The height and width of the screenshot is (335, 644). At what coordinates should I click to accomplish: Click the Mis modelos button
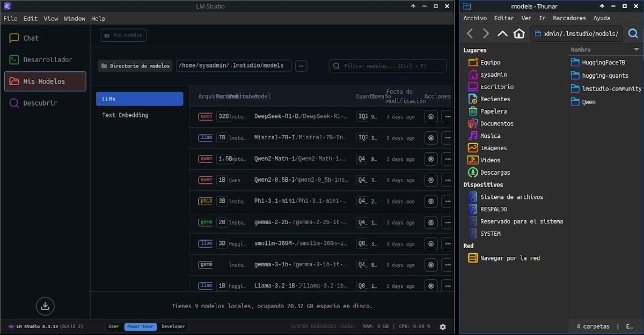click(x=123, y=35)
